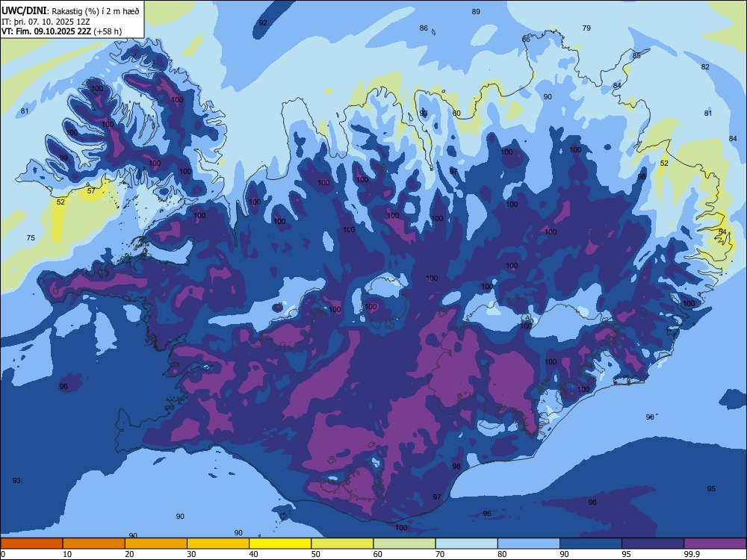Click the 82 humidity value on the map
This screenshot has height=560, width=747.
(705, 66)
